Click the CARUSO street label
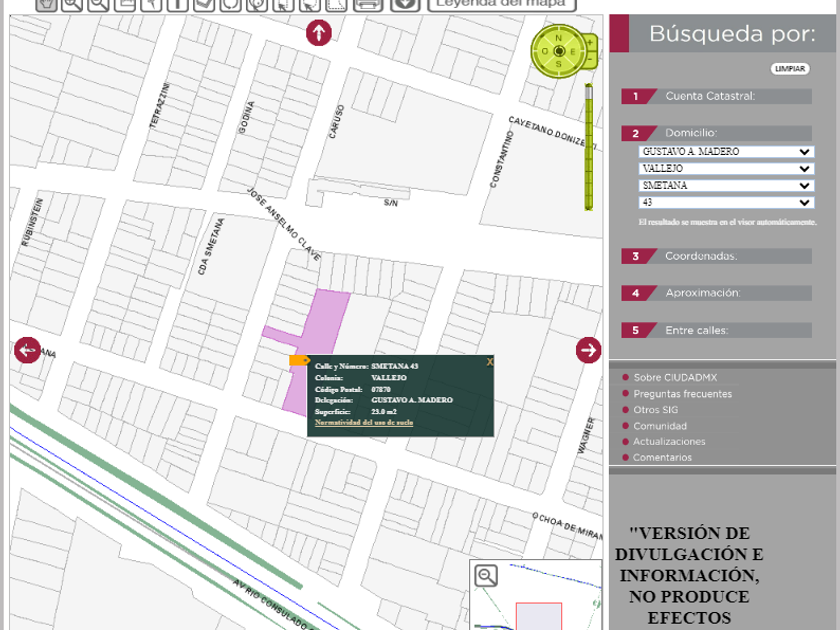840x630 pixels. coord(336,122)
